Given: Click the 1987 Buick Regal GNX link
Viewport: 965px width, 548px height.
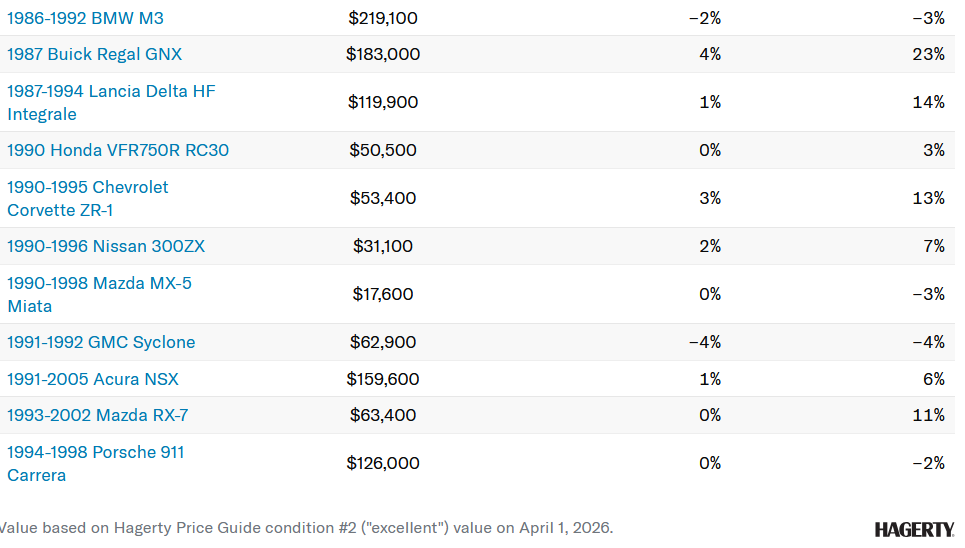Looking at the screenshot, I should (95, 54).
